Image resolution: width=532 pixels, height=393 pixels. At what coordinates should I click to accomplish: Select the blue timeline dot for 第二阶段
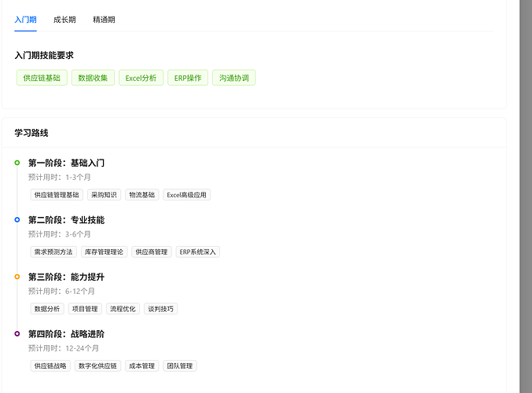click(x=17, y=220)
